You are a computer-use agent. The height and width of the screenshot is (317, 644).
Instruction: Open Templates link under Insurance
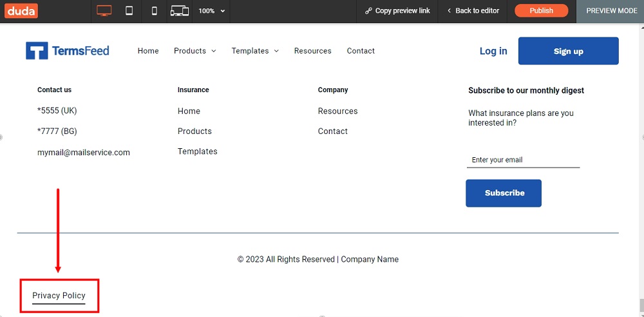(x=198, y=151)
